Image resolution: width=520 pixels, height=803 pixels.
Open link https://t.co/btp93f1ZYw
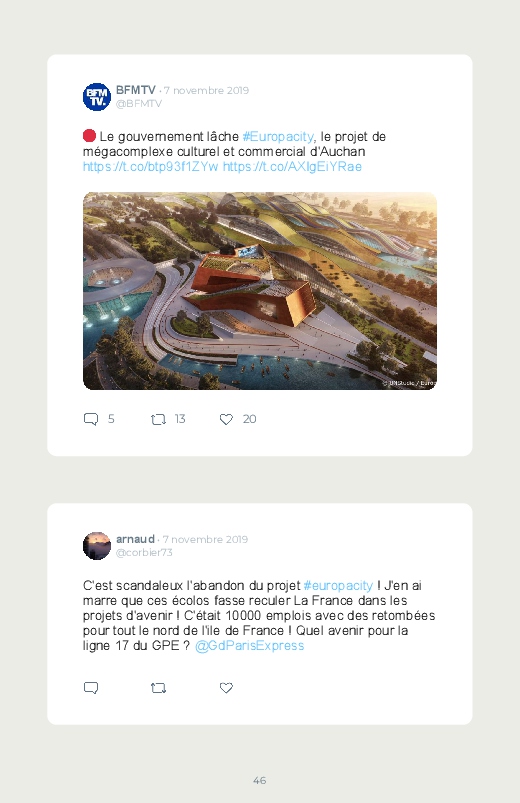coord(151,166)
